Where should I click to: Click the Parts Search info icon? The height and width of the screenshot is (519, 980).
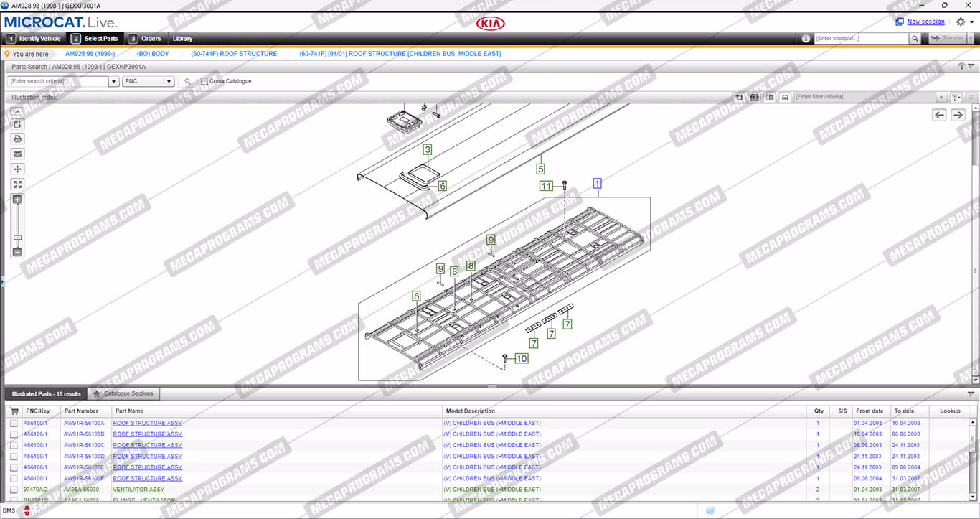961,66
